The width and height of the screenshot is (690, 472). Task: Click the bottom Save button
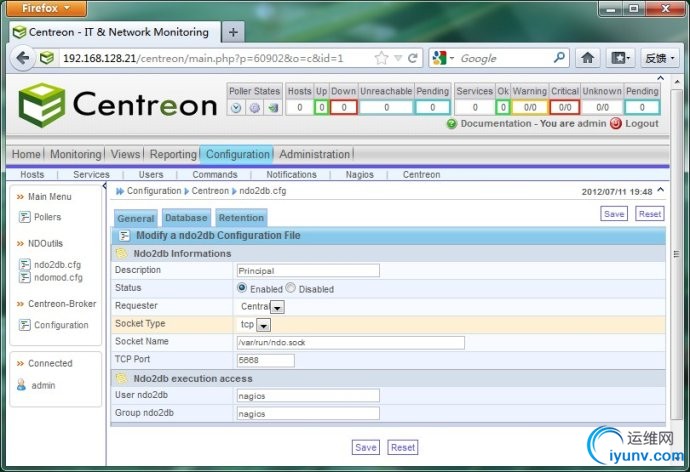point(366,447)
